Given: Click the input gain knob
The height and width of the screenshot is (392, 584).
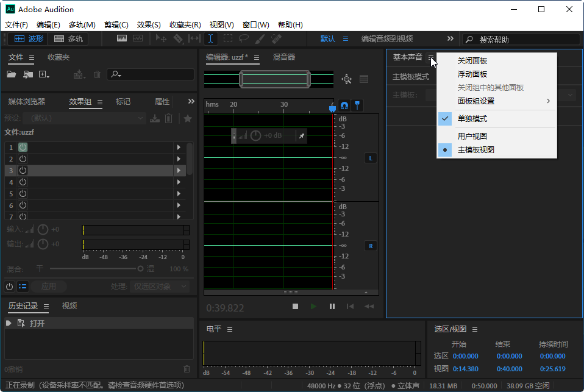Looking at the screenshot, I should [x=43, y=230].
